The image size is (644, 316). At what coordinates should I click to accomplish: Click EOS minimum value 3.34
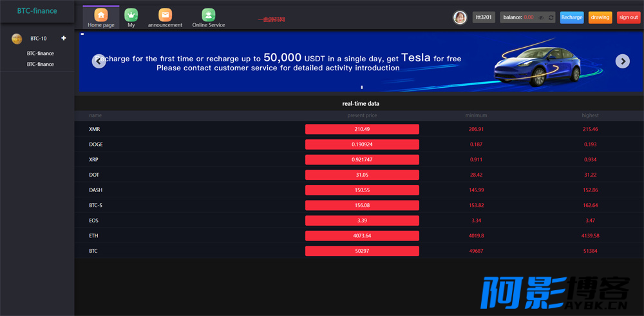click(476, 221)
